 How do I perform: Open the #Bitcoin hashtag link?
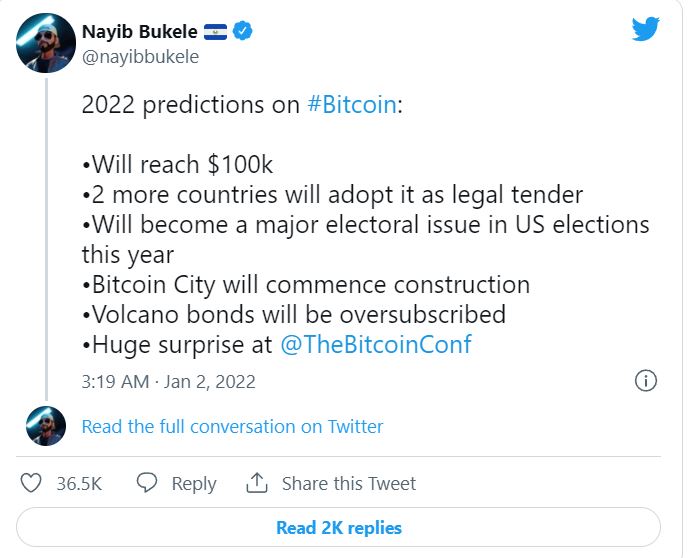(353, 106)
